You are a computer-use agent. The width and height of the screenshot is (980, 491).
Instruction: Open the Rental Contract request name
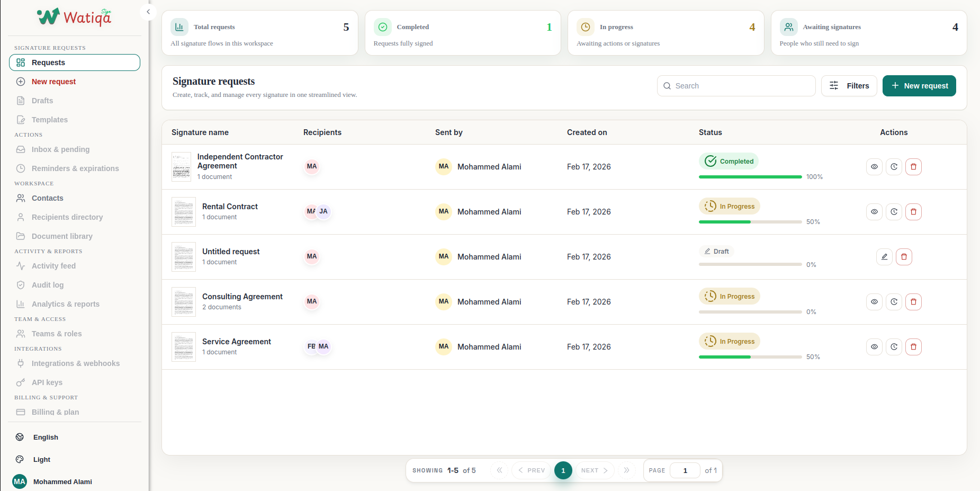(x=230, y=207)
